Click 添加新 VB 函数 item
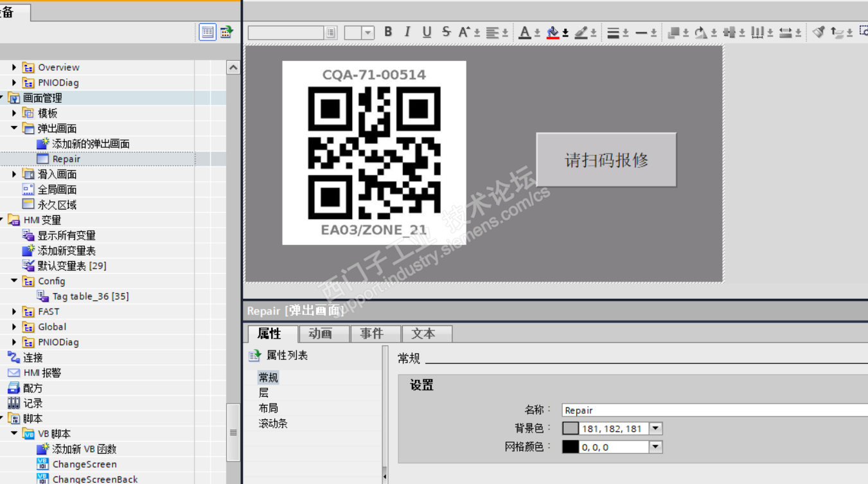 coord(85,449)
